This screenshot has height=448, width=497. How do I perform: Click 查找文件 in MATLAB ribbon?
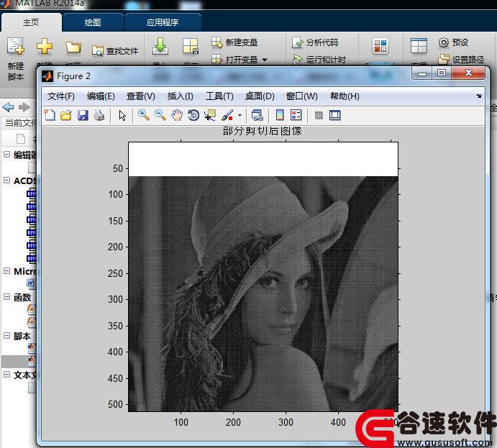115,51
